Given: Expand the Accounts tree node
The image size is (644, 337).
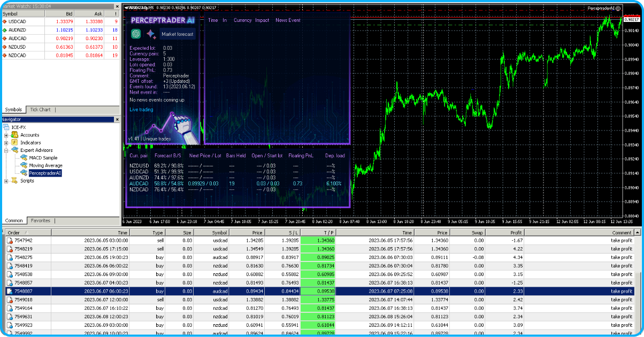Looking at the screenshot, I should [x=6, y=135].
